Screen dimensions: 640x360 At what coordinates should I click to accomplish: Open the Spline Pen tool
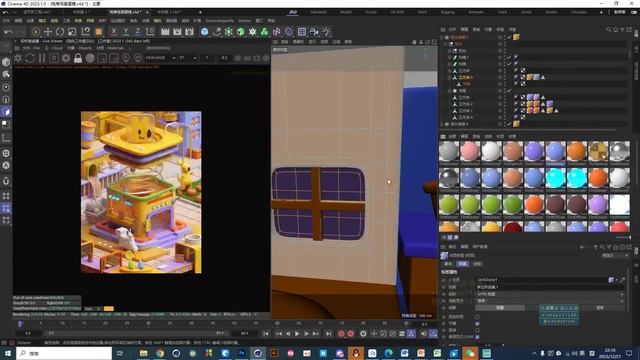tap(217, 31)
